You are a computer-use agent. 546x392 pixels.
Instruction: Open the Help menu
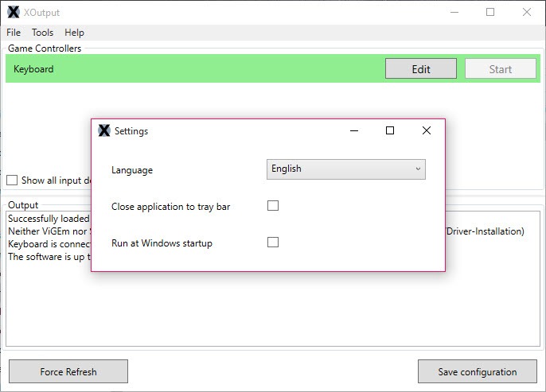point(74,33)
